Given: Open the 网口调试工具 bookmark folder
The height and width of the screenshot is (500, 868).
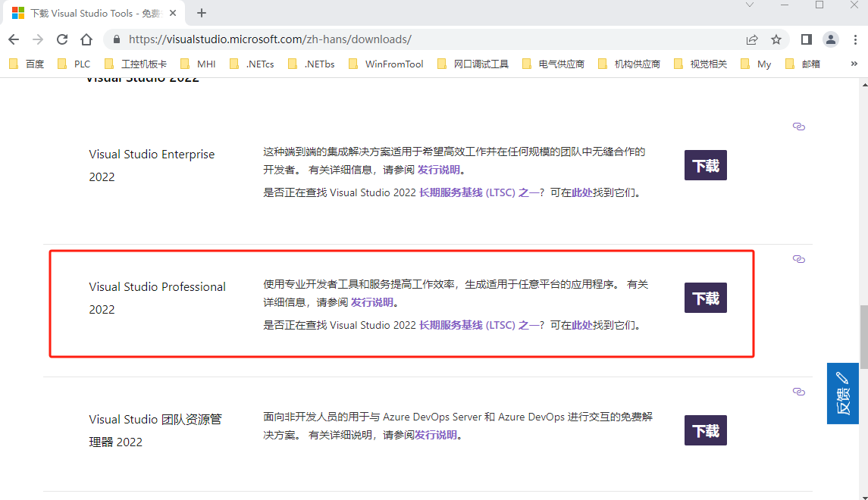Looking at the screenshot, I should tap(473, 64).
